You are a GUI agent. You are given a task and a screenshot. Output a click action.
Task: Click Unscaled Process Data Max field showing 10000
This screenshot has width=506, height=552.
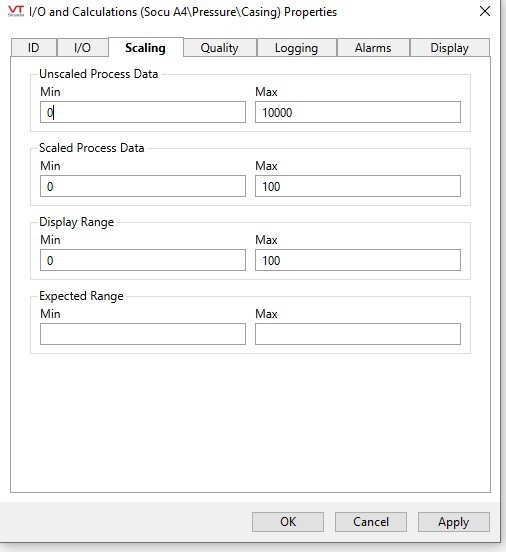pyautogui.click(x=358, y=112)
